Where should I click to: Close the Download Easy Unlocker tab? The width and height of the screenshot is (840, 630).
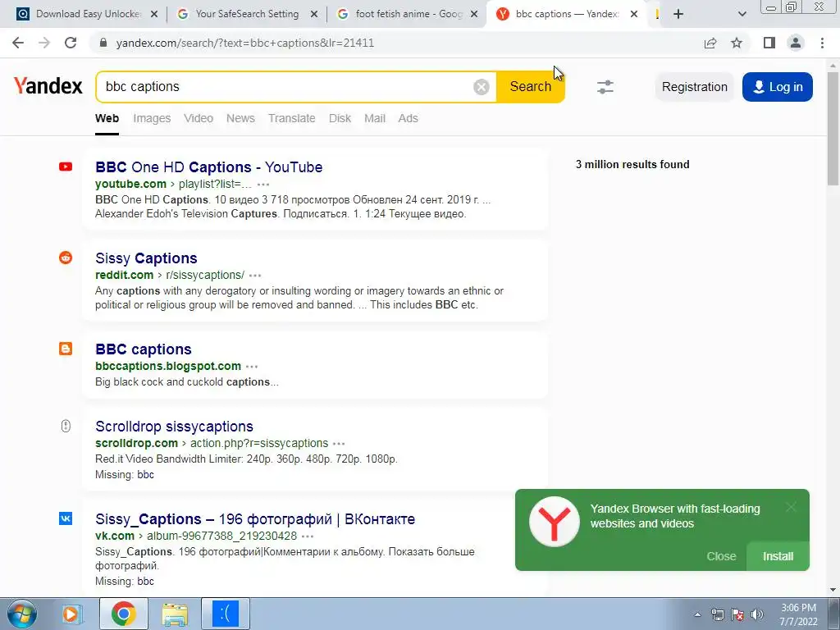(x=154, y=15)
